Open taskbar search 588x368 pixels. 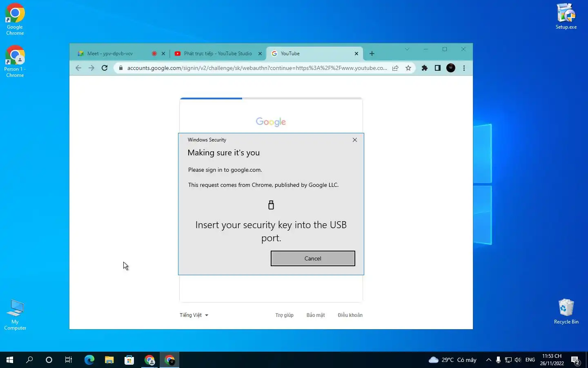point(29,360)
